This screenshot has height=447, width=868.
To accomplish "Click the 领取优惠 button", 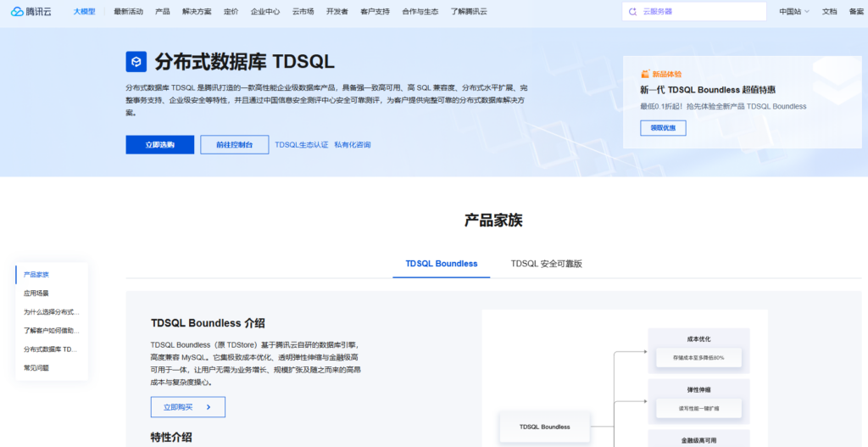I will (x=663, y=128).
